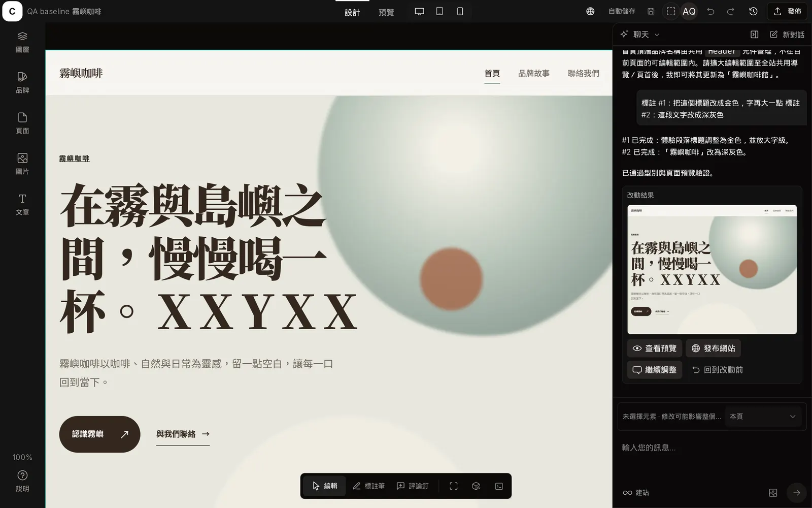Redo the last change
The image size is (812, 508).
coord(730,11)
